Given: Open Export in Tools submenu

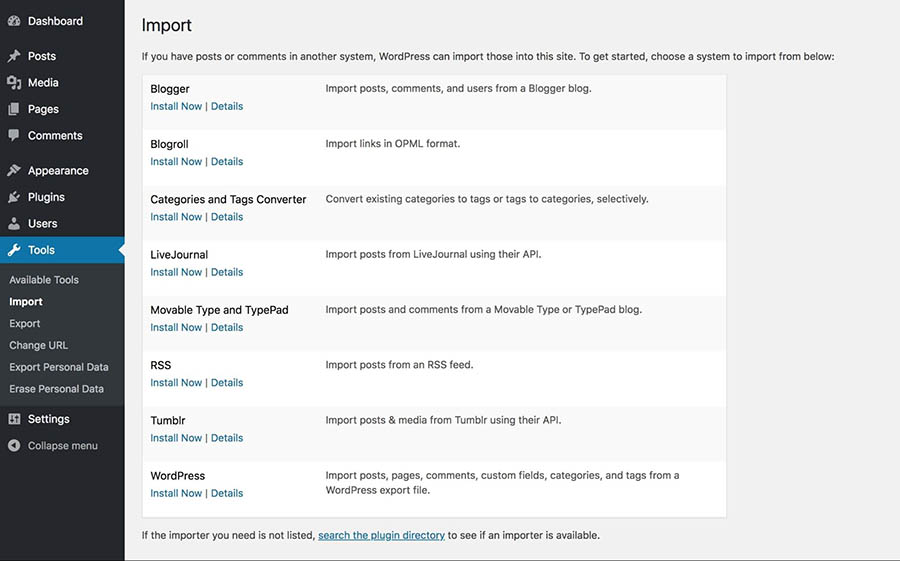Looking at the screenshot, I should click(25, 323).
